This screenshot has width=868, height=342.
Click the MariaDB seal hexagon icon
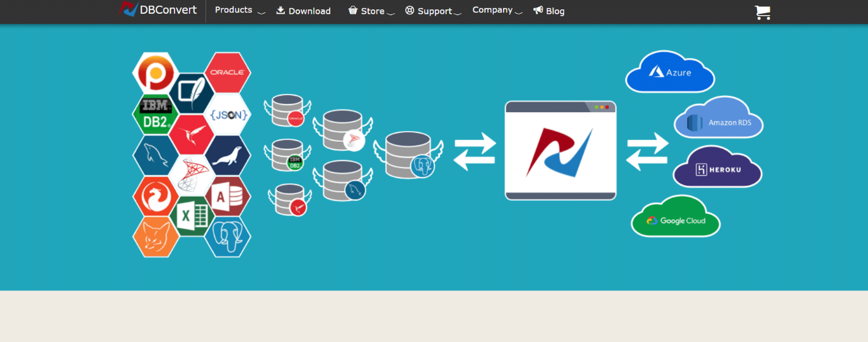click(228, 155)
